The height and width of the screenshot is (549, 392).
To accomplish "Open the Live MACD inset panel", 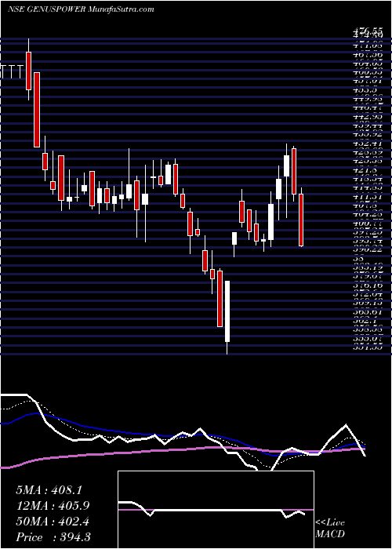I will tap(216, 510).
